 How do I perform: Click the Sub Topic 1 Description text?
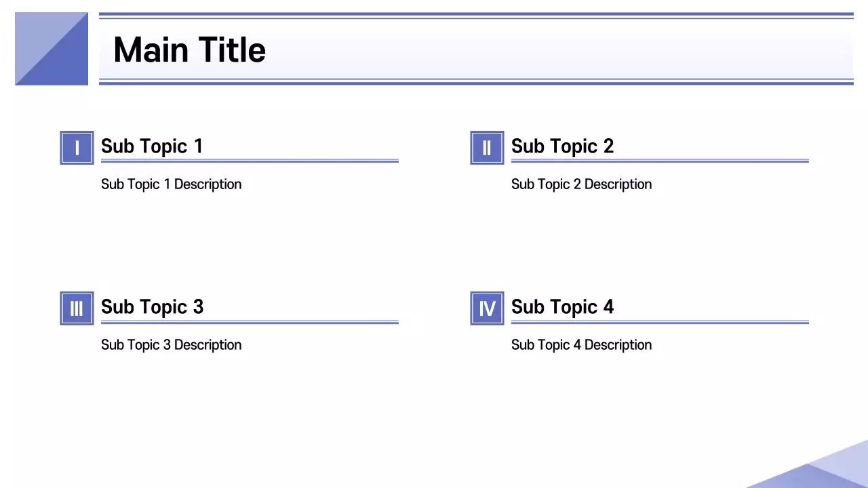(171, 184)
